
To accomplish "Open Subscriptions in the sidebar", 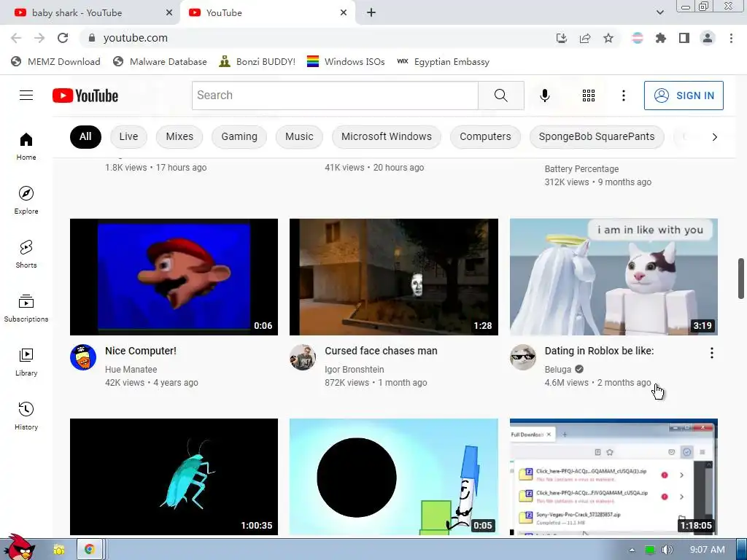I will pyautogui.click(x=26, y=308).
